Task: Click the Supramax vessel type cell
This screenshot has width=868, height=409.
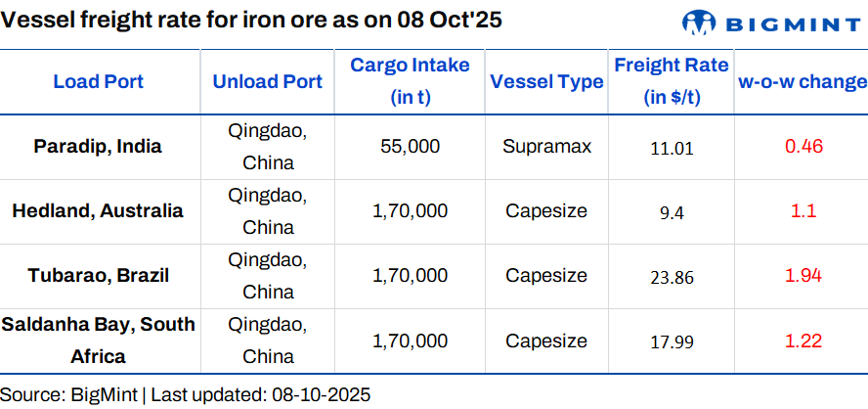Action: (x=546, y=147)
